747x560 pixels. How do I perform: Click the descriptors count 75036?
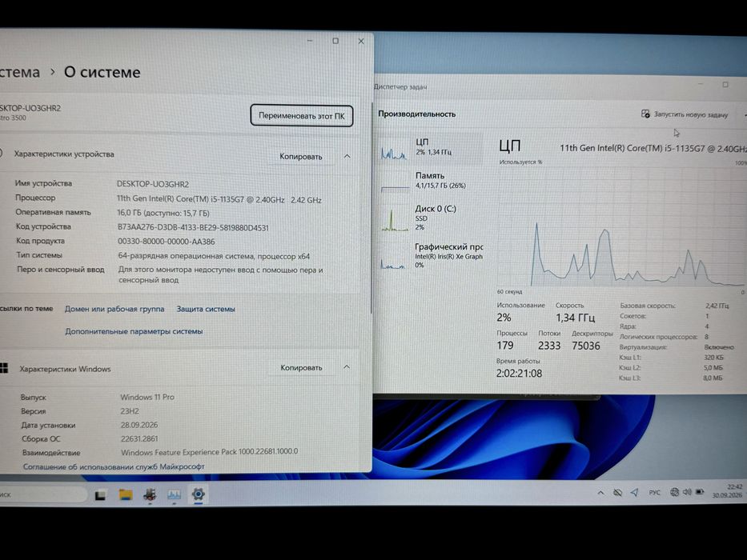point(586,346)
